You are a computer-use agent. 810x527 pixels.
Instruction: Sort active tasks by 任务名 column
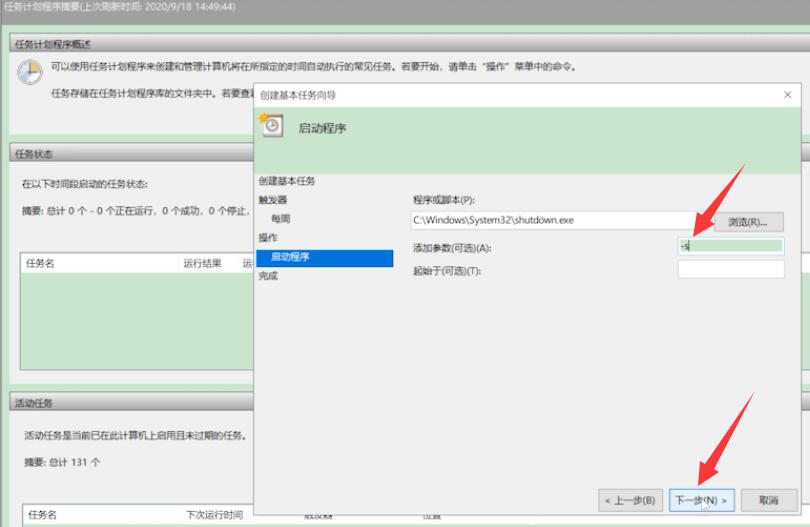click(x=103, y=515)
